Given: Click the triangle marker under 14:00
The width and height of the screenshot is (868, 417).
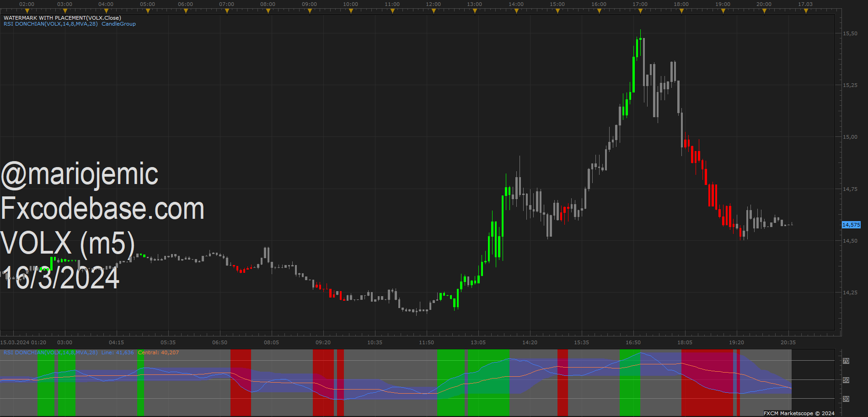Looking at the screenshot, I should coord(516,11).
